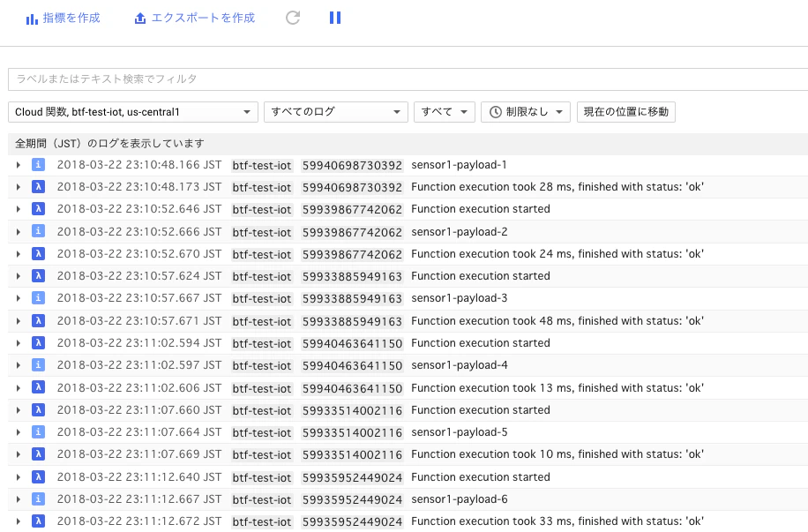Click execution ID 59933885949163 on sensor1-payload-3 row
This screenshot has height=532, width=808.
[352, 299]
